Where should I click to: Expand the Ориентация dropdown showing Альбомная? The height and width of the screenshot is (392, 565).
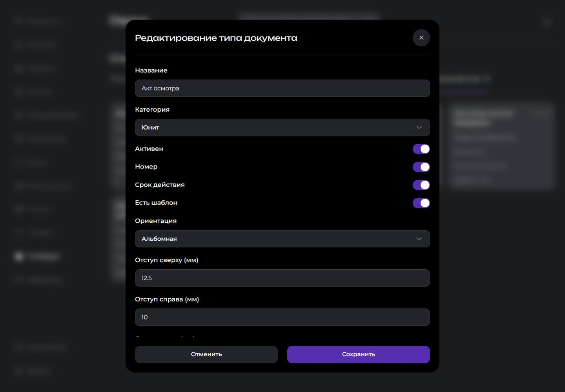point(282,239)
